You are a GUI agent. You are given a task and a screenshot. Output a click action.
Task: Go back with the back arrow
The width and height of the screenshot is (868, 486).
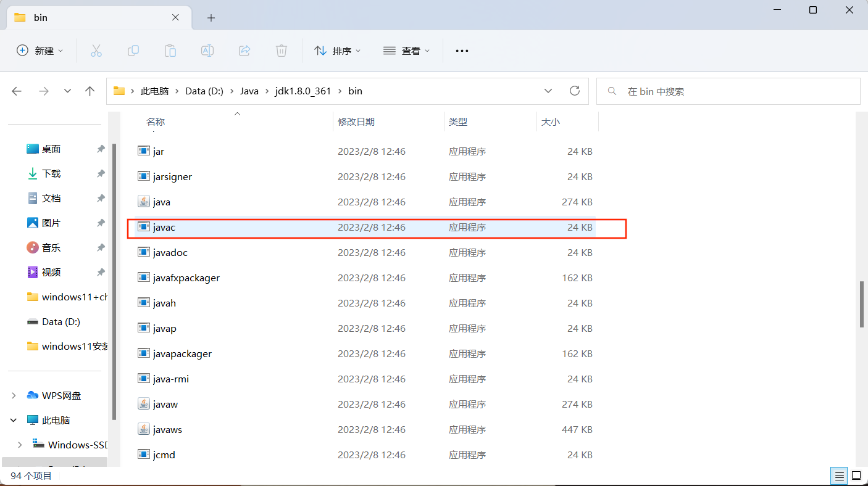[17, 91]
